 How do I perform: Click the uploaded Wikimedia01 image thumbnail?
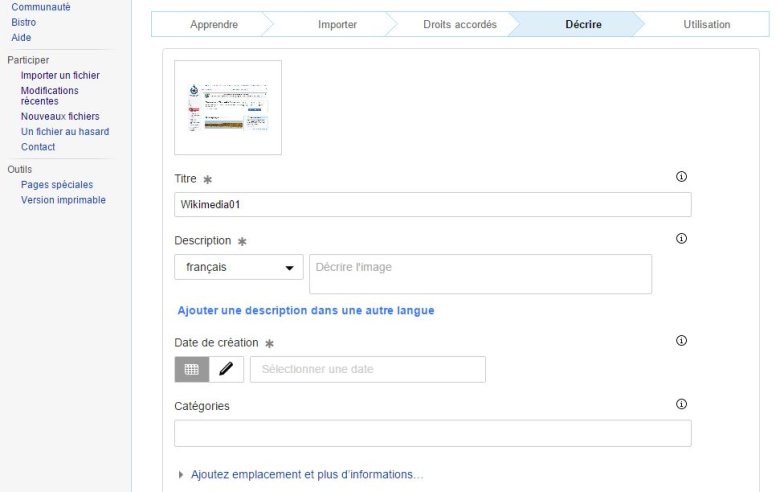(228, 107)
